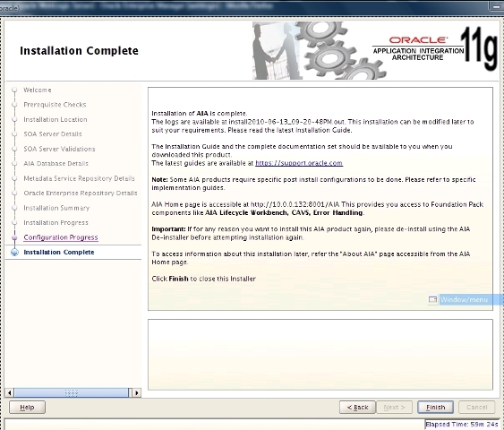This screenshot has width=504, height=430.
Task: Select the Configuration Progress step link
Action: coord(61,237)
